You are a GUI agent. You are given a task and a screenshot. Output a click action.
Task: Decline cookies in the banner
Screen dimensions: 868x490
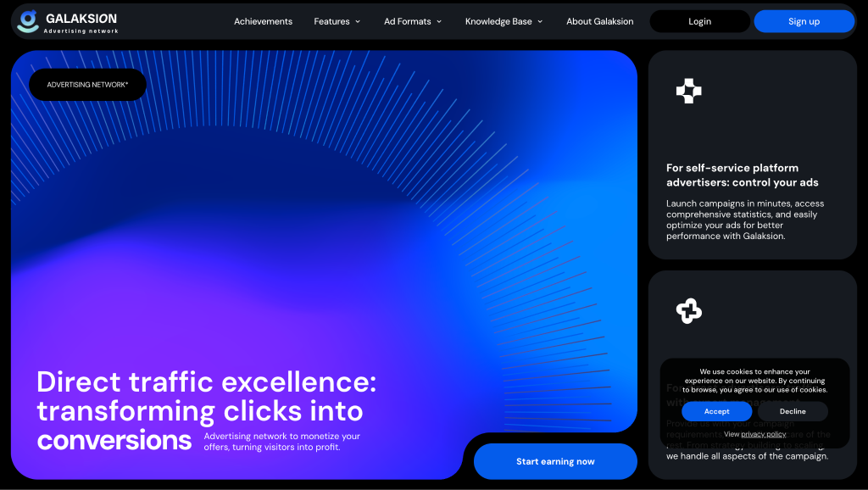point(793,411)
